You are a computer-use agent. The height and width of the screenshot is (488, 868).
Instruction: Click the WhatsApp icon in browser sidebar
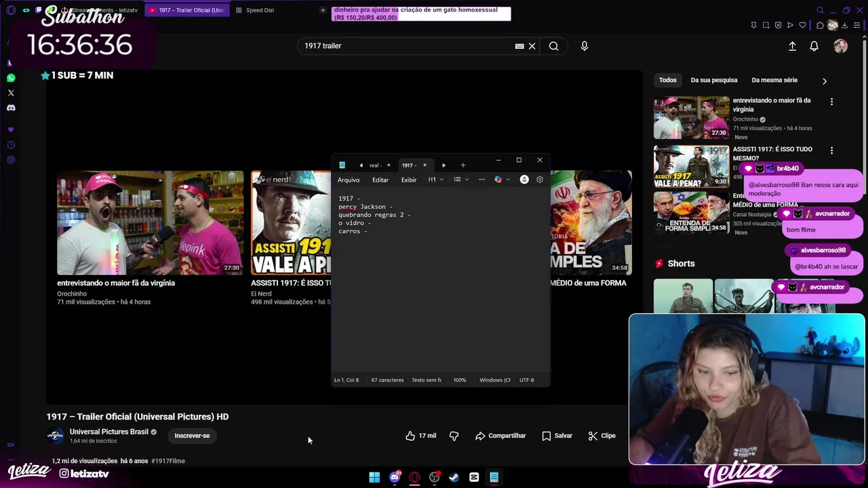click(x=11, y=78)
